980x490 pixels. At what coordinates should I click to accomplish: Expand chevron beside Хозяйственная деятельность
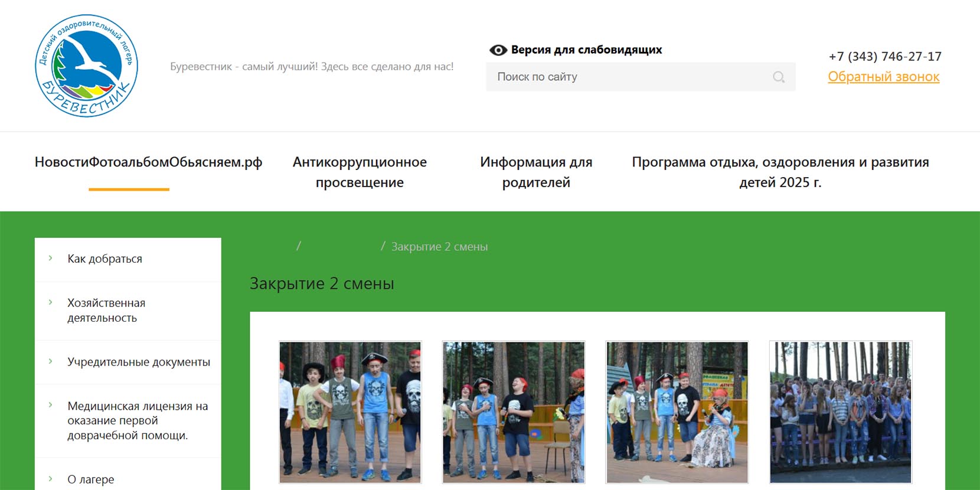[51, 303]
